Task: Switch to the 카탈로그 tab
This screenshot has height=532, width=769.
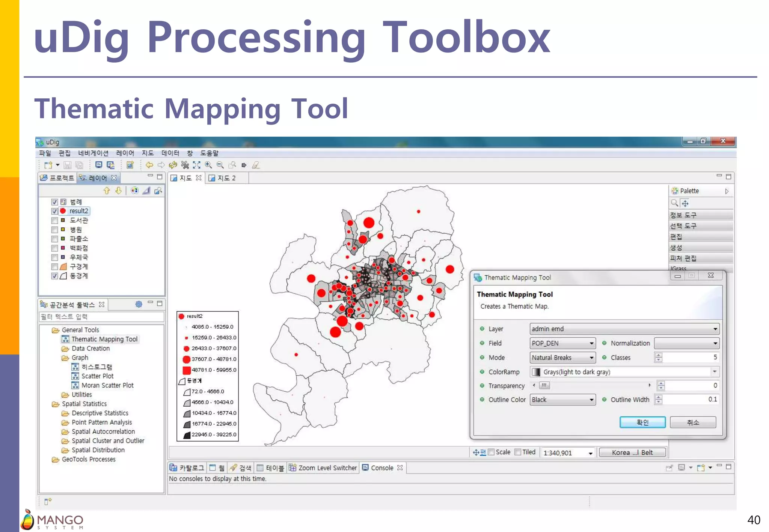Action: pos(187,468)
